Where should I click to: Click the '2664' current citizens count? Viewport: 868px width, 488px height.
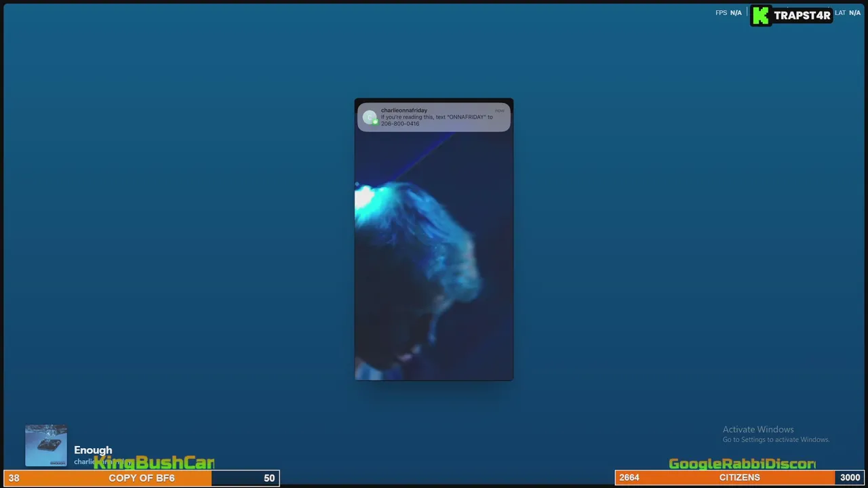point(629,478)
